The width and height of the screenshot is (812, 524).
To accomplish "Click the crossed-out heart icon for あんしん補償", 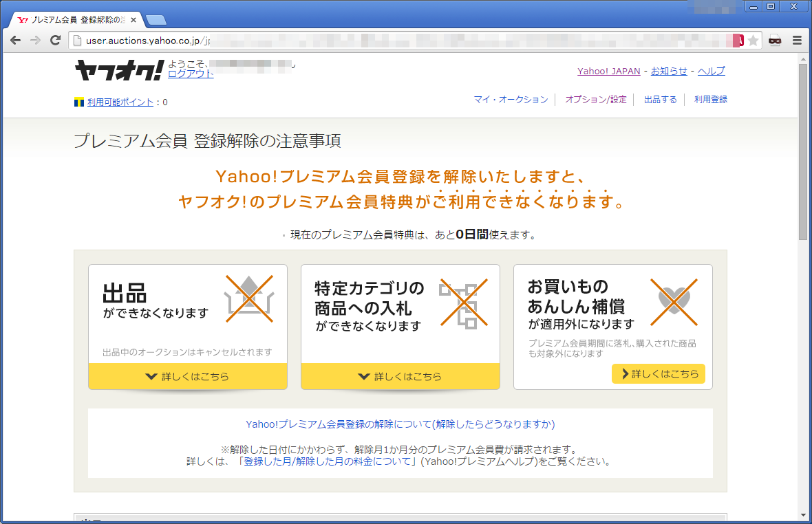I will tap(674, 301).
